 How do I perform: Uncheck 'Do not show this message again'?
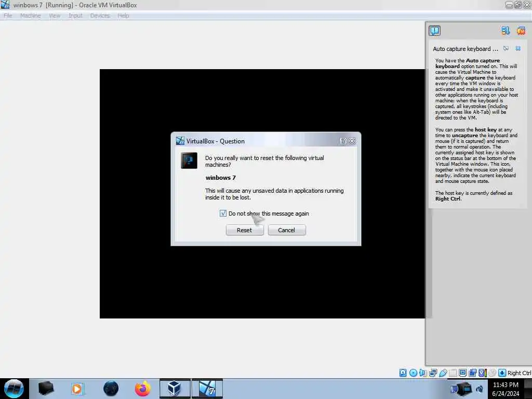[223, 214]
